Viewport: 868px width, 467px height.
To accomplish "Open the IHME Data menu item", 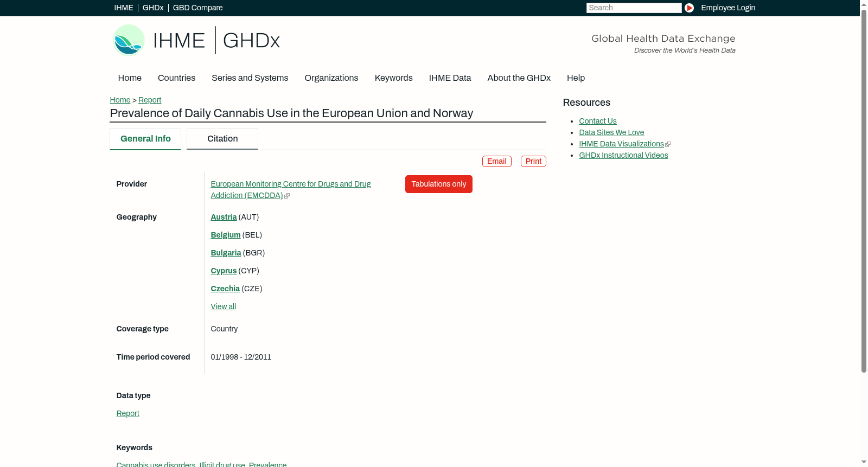I will click(x=450, y=78).
